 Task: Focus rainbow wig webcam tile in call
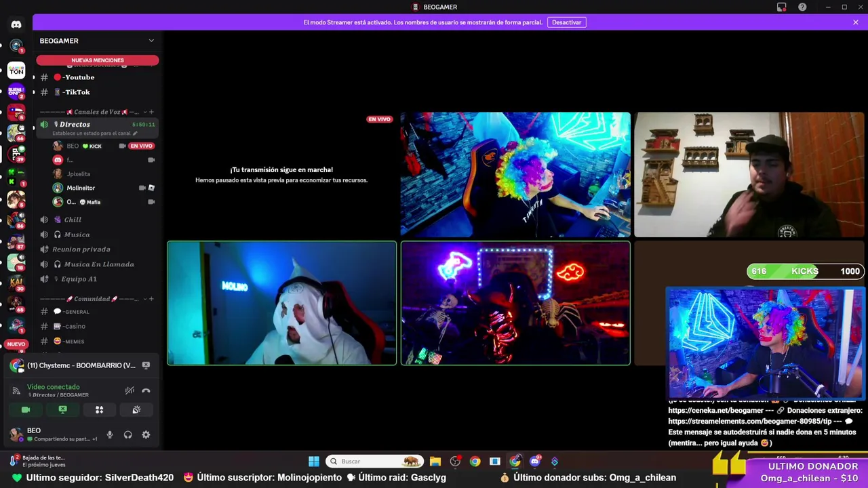point(515,175)
